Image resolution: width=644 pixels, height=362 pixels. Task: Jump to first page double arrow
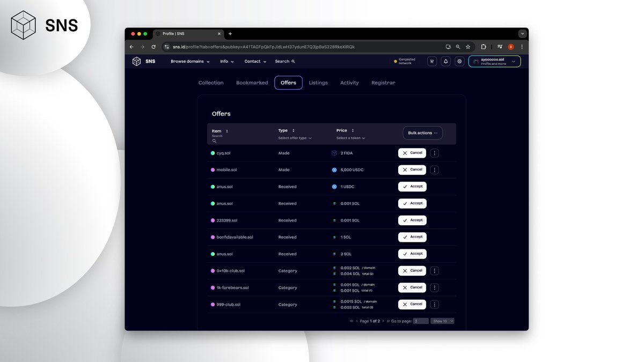click(x=352, y=321)
